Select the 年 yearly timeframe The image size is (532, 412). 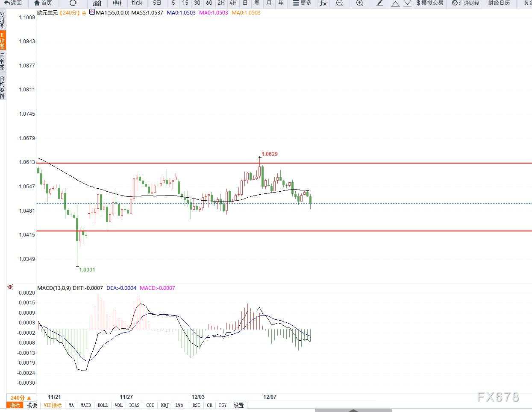pos(281,3)
